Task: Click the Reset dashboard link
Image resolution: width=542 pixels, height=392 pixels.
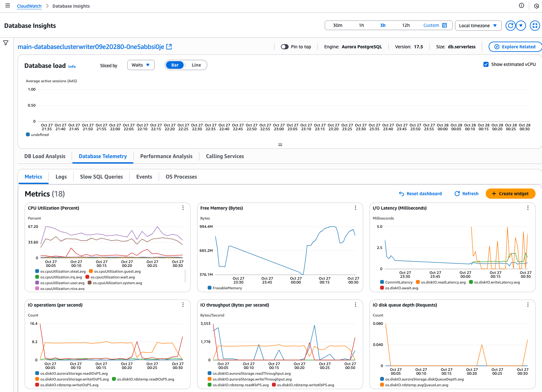Action: pyautogui.click(x=420, y=194)
